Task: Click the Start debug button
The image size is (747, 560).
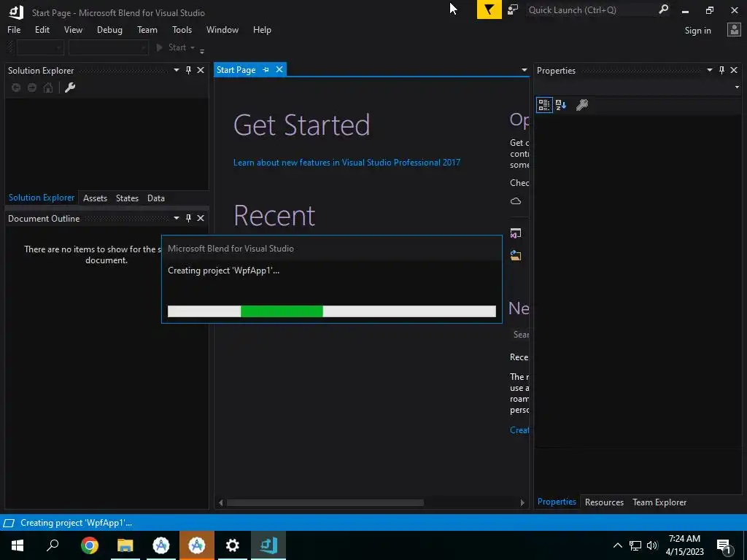Action: pyautogui.click(x=171, y=47)
